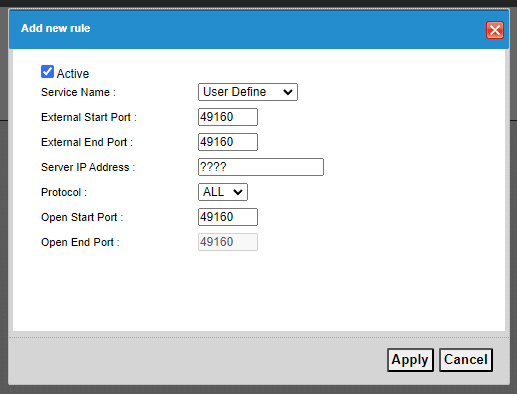Click the greyed-out Open End Port field

pos(228,242)
